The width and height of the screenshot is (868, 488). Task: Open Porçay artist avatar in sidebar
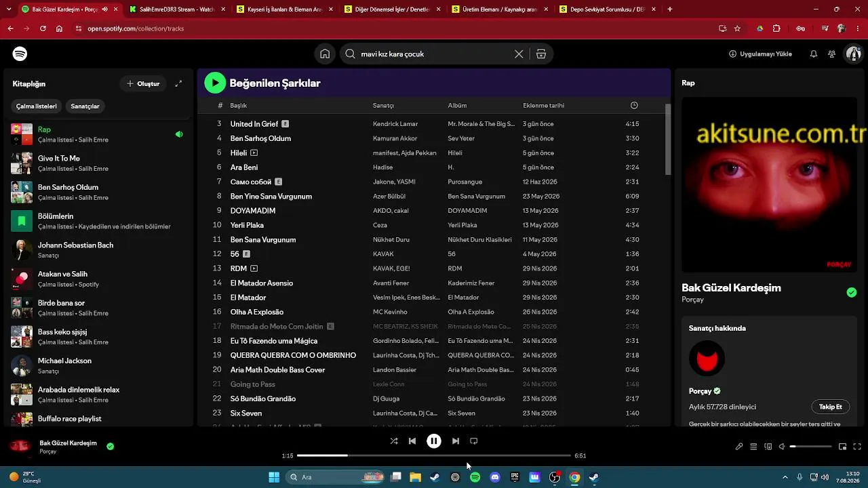707,358
